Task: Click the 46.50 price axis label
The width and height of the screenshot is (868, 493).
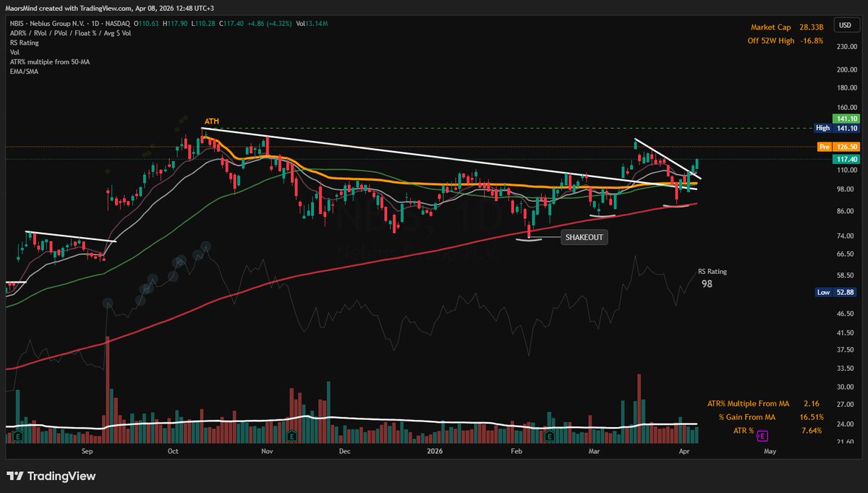Action: point(846,315)
